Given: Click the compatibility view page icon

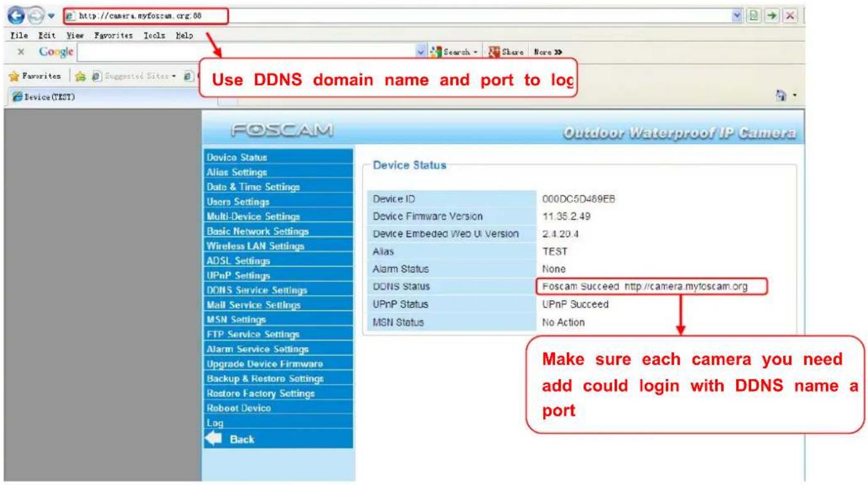Looking at the screenshot, I should point(753,16).
